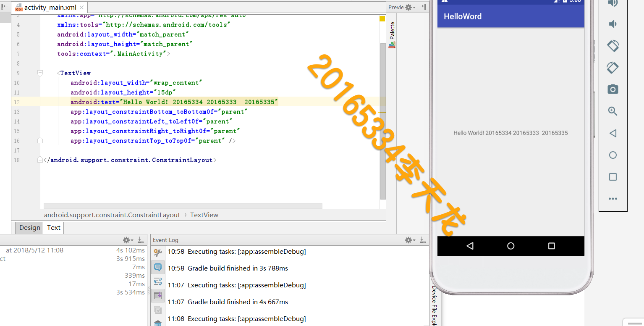
Task: Click the editor horizontal scrollbar
Action: [x=183, y=206]
